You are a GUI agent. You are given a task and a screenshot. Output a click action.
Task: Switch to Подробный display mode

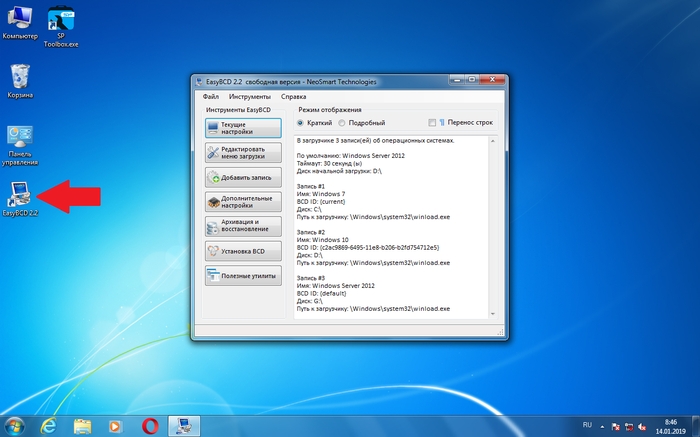[x=341, y=123]
